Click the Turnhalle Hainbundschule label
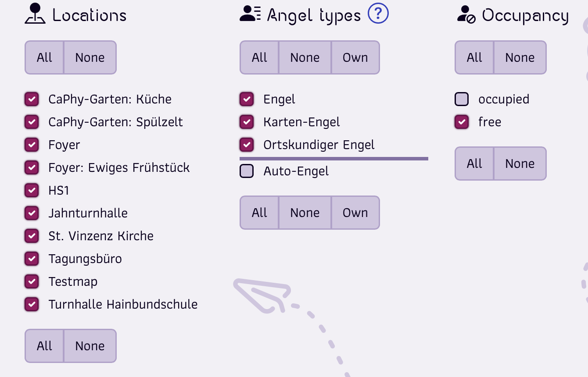588x377 pixels. [x=123, y=304]
